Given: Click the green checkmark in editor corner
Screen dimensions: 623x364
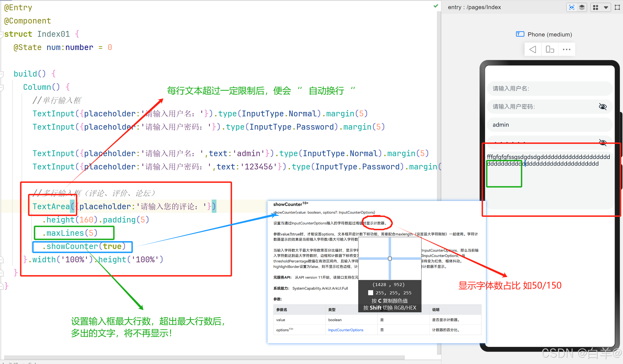Looking at the screenshot, I should pyautogui.click(x=436, y=6).
